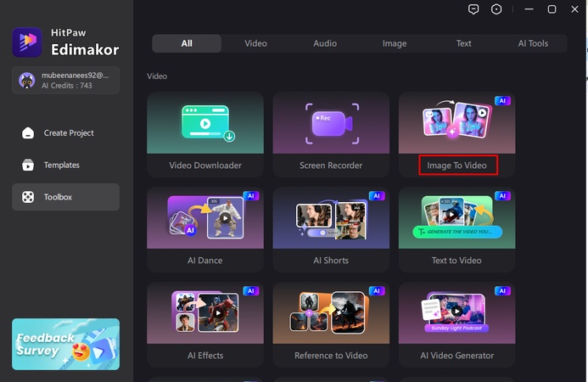Click the AI badge on Image To Video card
This screenshot has height=382, width=588.
pos(502,100)
